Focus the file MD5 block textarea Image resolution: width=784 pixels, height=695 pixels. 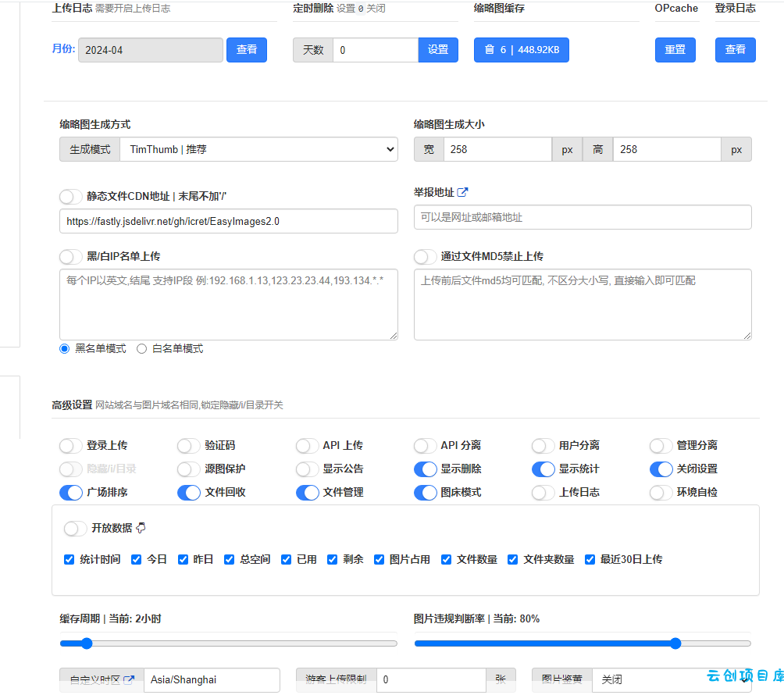(583, 305)
